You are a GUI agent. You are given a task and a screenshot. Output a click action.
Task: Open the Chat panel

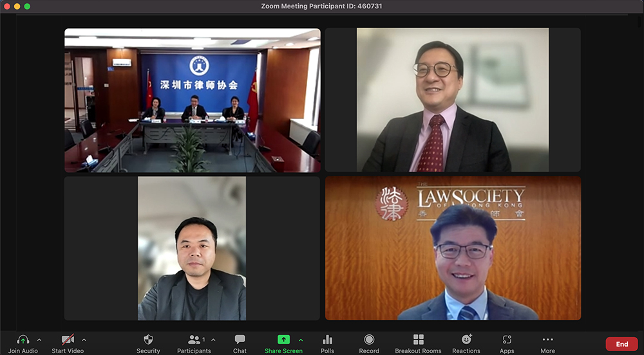coord(240,340)
